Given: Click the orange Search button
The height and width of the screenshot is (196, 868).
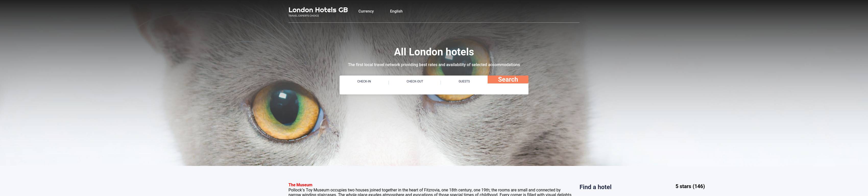Looking at the screenshot, I should (x=508, y=79).
